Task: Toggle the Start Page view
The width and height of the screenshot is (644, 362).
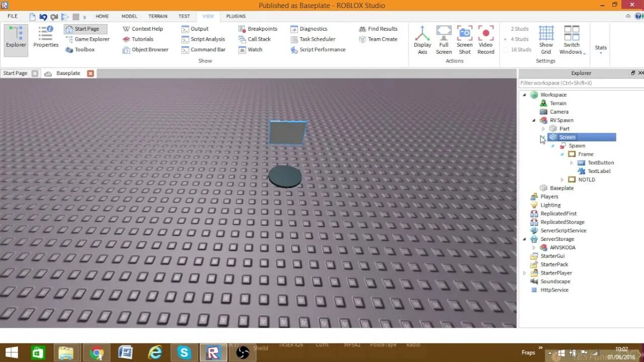Action: [86, 29]
